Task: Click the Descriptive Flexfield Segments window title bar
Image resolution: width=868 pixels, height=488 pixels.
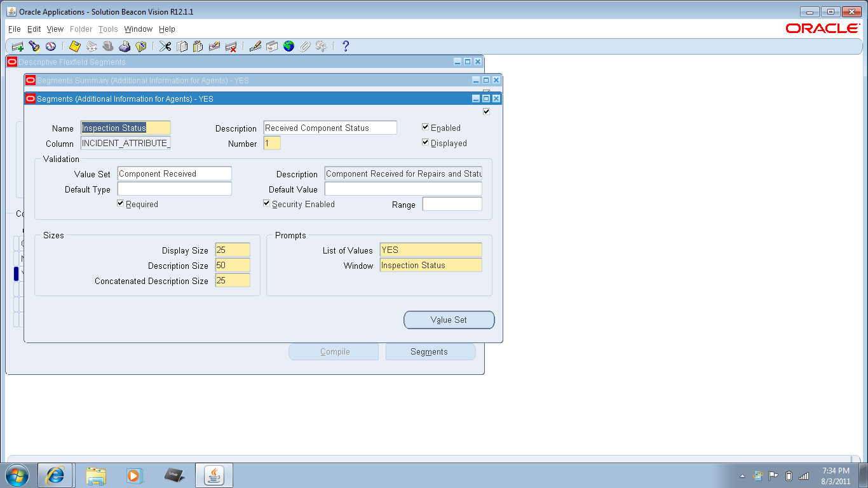Action: (245, 62)
